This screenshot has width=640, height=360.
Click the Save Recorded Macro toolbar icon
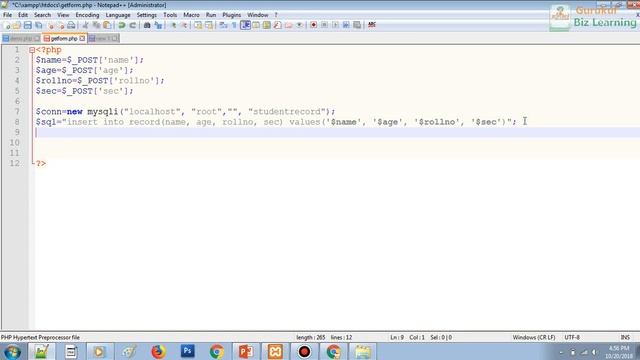click(357, 25)
